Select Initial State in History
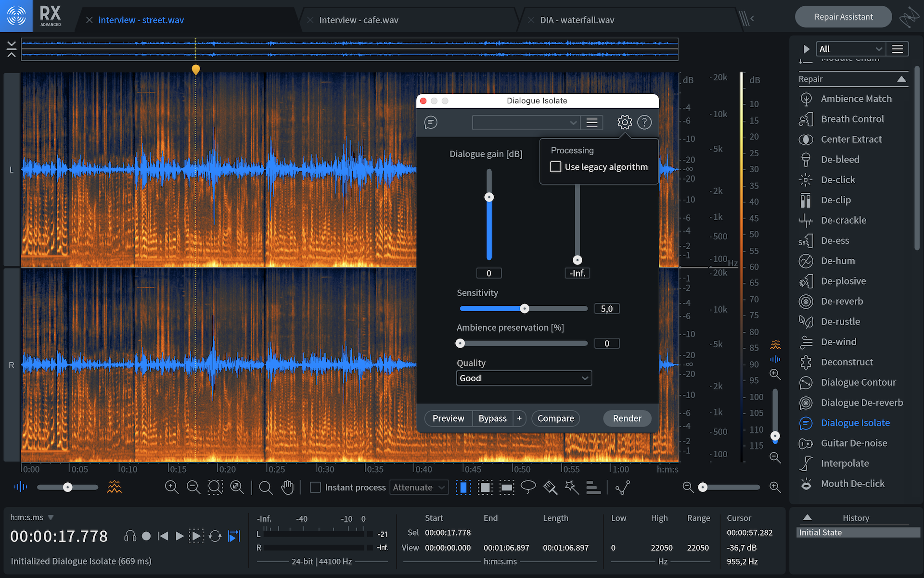Screen dimensions: 924x578 pyautogui.click(x=821, y=532)
